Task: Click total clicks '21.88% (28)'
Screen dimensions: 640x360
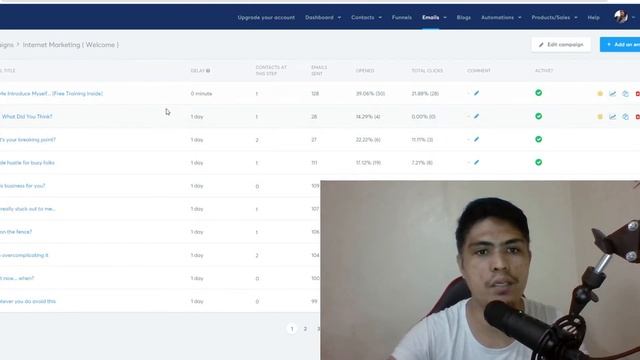Action: (x=425, y=93)
